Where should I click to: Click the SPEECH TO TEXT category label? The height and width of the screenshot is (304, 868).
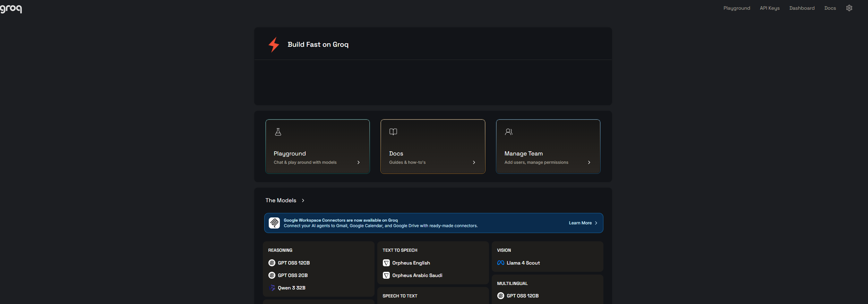[400, 296]
